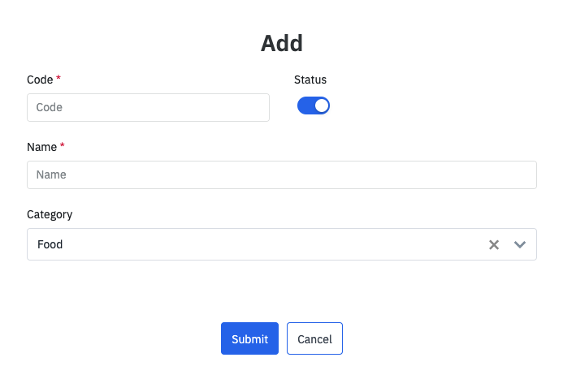Image resolution: width=563 pixels, height=392 pixels.
Task: Clear the selected Food category
Action: point(493,244)
